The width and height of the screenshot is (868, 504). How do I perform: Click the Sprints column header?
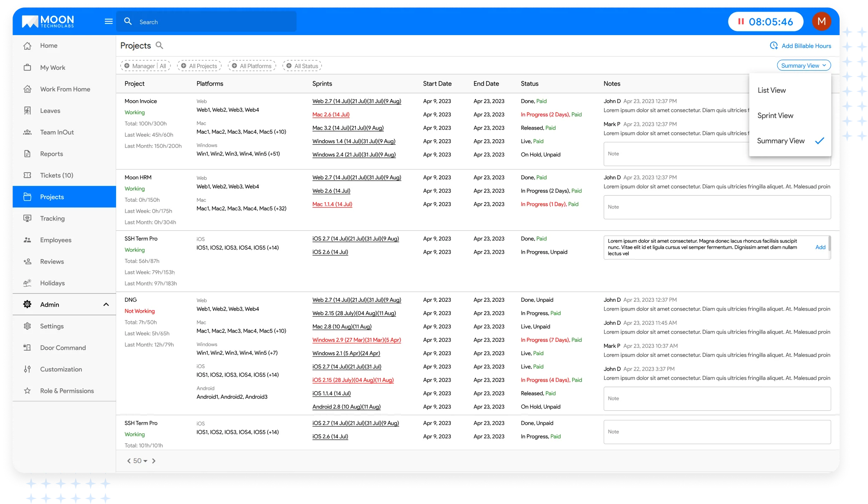322,84
